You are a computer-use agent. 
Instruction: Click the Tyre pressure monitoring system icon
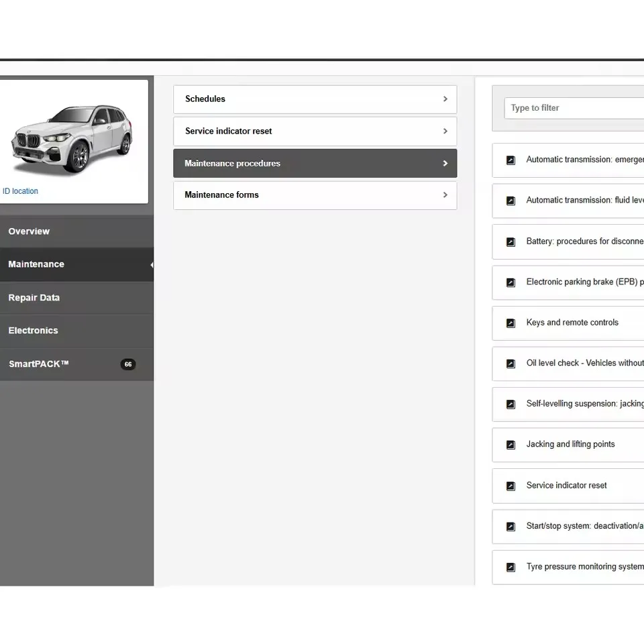pyautogui.click(x=511, y=567)
